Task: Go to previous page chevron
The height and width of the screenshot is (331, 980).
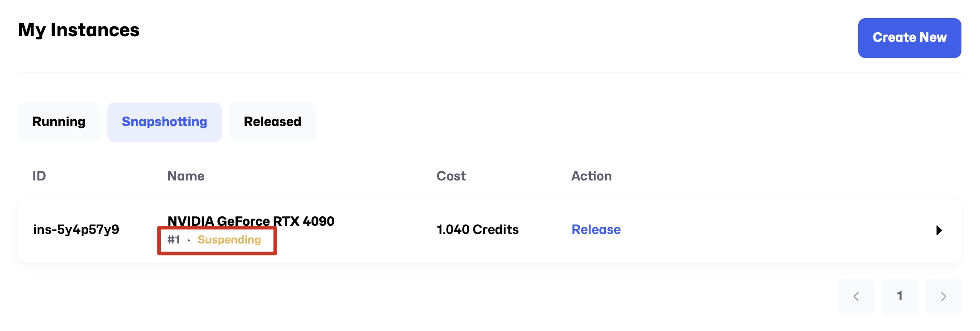Action: pyautogui.click(x=856, y=297)
